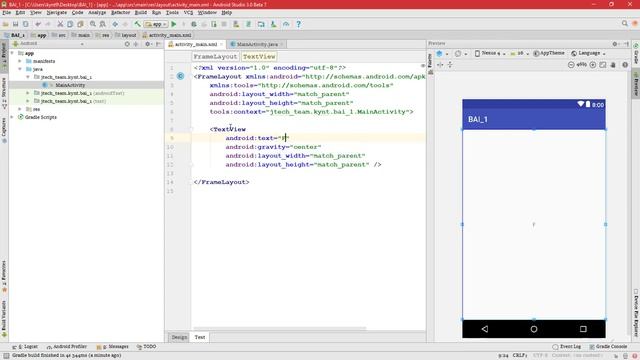Open Project panel settings gear
The image size is (640, 360).
147,44
